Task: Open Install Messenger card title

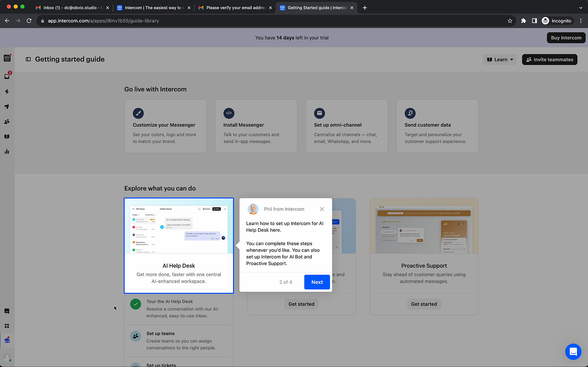Action: point(244,125)
